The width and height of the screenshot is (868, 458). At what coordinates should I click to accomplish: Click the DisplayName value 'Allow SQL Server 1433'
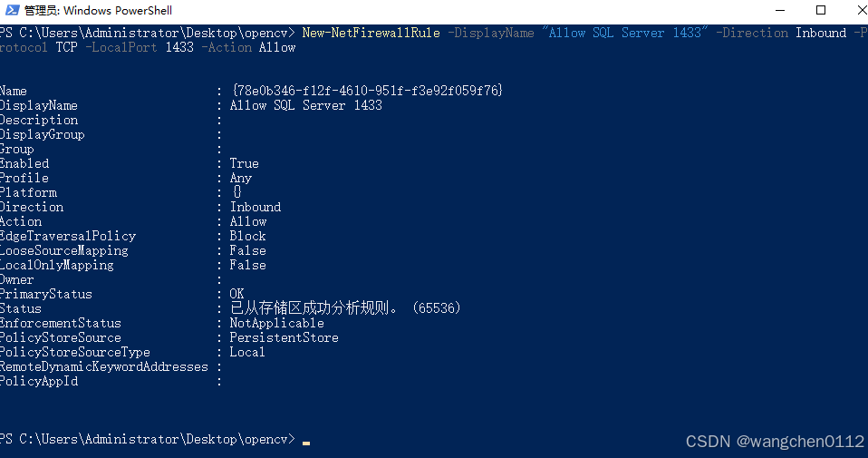(x=306, y=105)
